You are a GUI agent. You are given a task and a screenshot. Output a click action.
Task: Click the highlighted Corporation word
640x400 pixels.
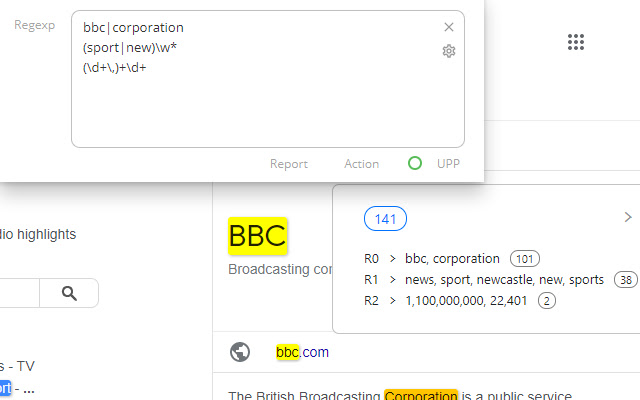(x=421, y=395)
